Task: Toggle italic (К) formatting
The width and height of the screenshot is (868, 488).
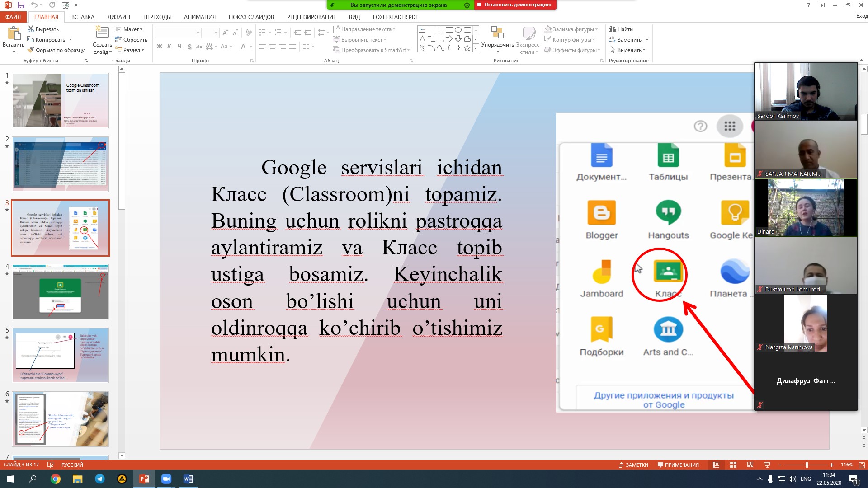Action: [x=169, y=47]
